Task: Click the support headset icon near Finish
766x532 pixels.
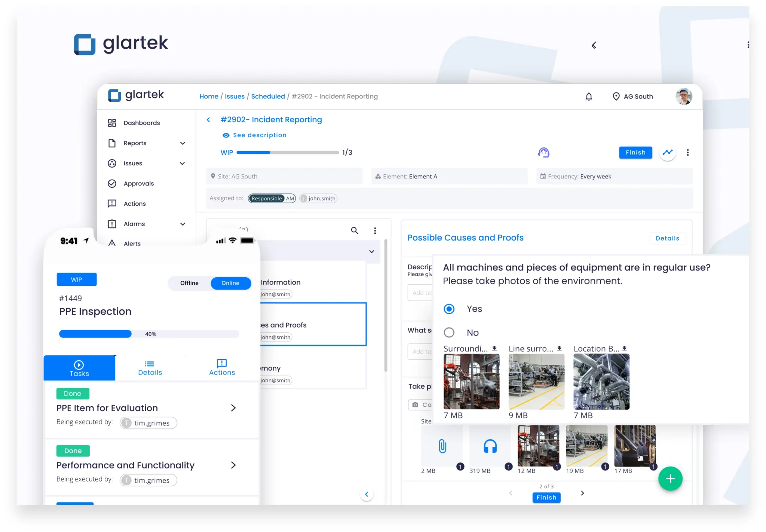Action: click(x=543, y=152)
